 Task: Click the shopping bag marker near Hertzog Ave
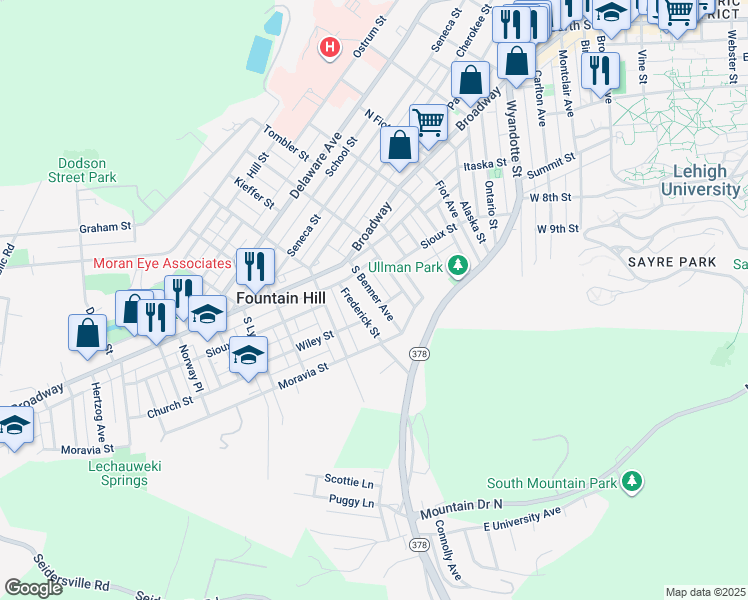coord(87,336)
